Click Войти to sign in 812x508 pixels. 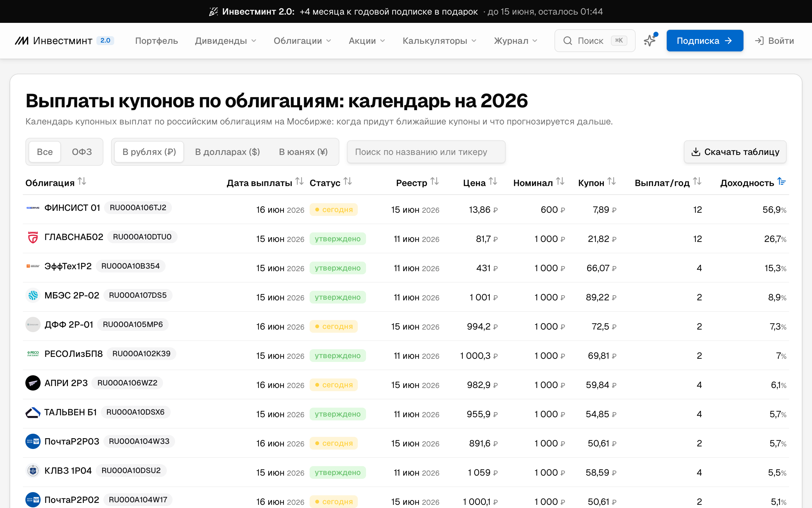pos(775,41)
